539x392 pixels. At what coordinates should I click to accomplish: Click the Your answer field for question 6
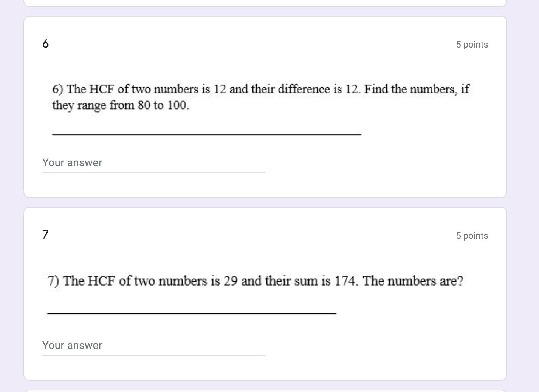pos(153,163)
